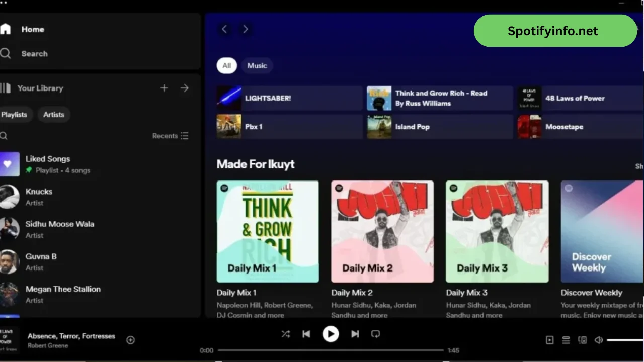Open the Daily Mix 1 cover art

click(x=268, y=232)
